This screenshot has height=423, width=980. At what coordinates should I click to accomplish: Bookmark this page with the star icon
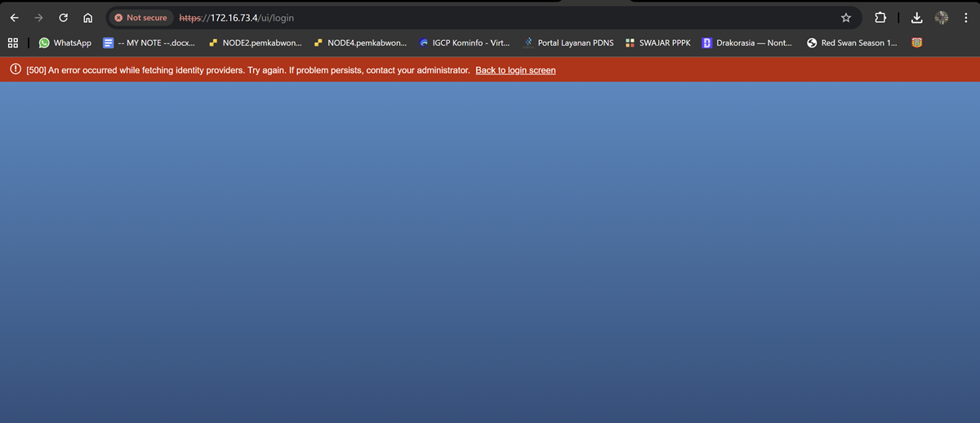tap(846, 18)
